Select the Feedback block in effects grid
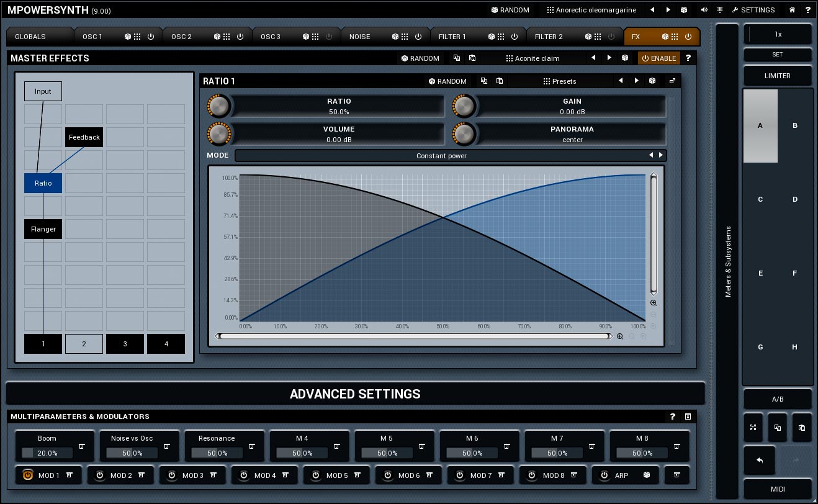This screenshot has width=818, height=504. click(x=84, y=137)
